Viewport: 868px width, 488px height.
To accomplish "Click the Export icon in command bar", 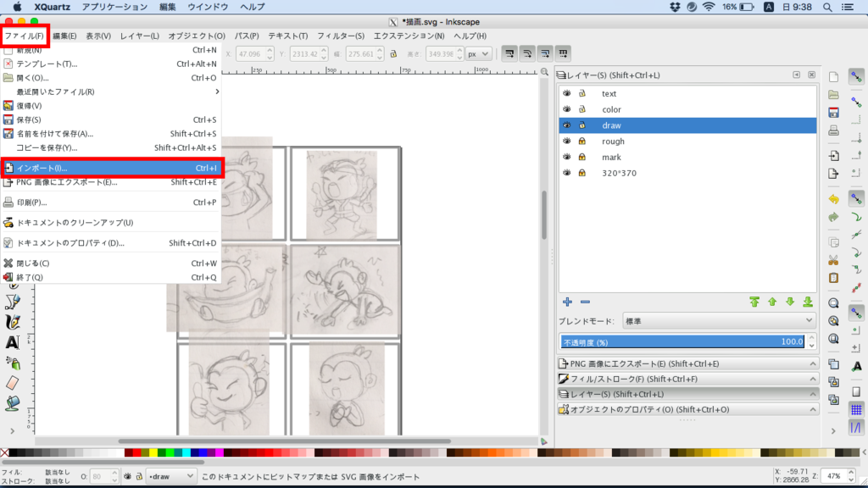I will (x=834, y=174).
